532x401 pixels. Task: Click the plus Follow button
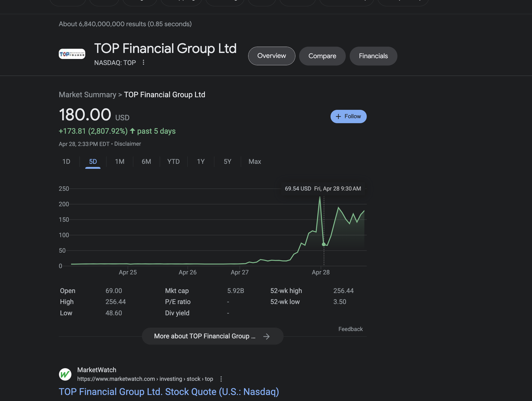[348, 116]
